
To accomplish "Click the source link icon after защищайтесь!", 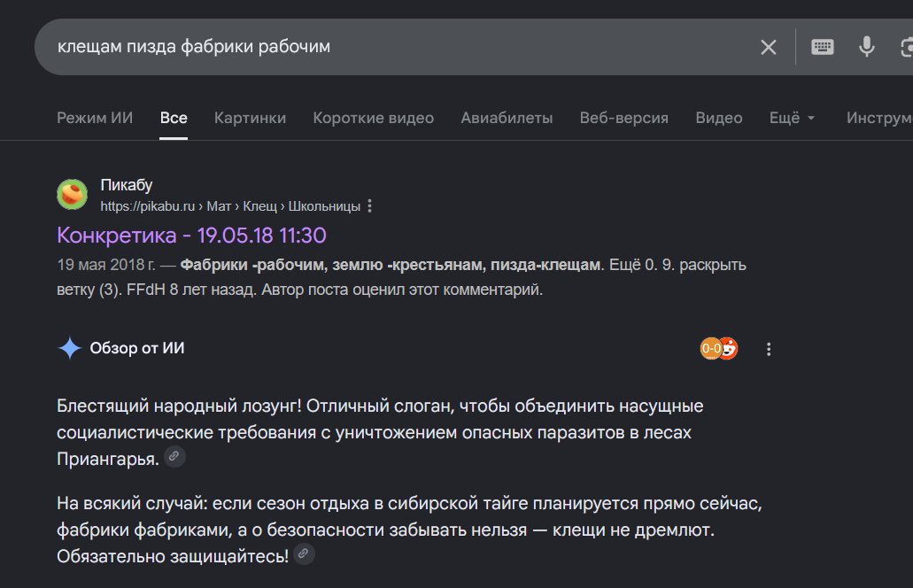I will 304,553.
